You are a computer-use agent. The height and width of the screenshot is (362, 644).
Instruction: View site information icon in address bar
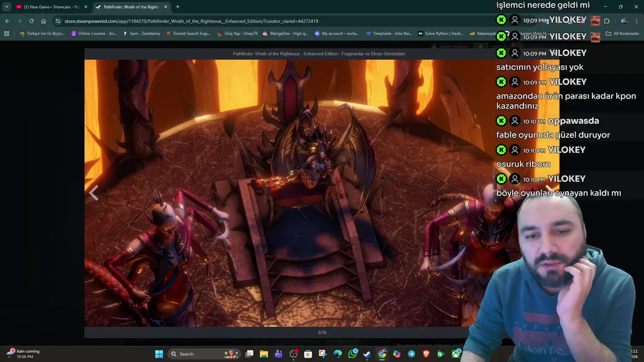pyautogui.click(x=58, y=21)
